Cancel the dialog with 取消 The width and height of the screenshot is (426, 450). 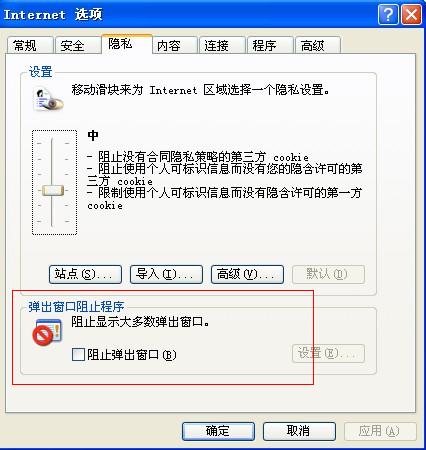[x=299, y=431]
